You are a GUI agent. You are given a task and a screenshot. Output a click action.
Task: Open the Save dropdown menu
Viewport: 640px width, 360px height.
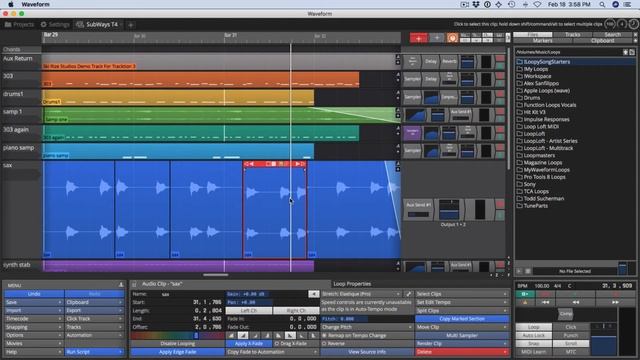33,302
